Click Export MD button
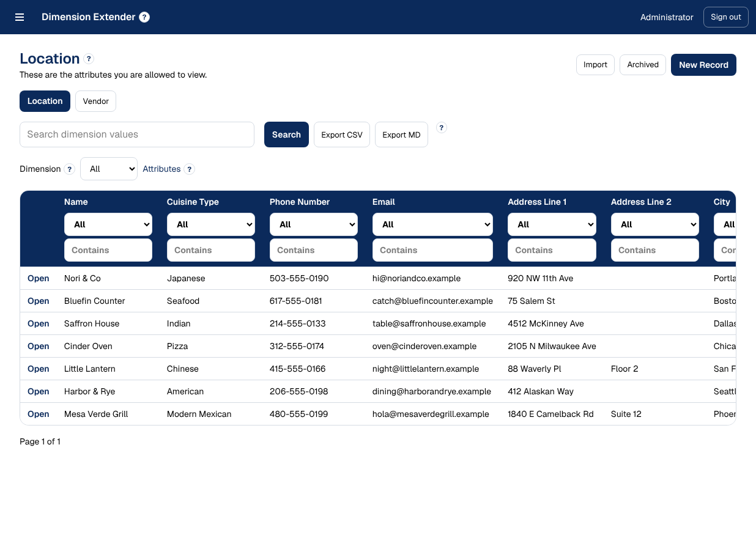The image size is (756, 560). tap(401, 134)
